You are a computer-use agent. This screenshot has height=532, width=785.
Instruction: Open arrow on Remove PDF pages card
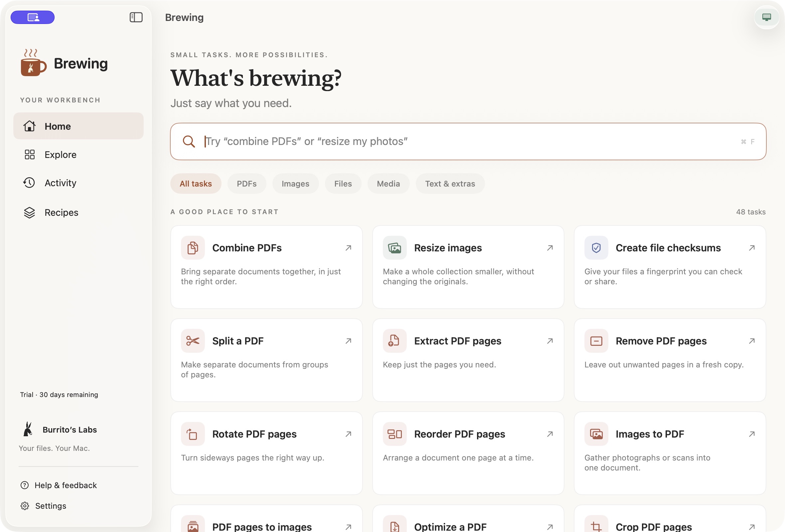click(751, 341)
